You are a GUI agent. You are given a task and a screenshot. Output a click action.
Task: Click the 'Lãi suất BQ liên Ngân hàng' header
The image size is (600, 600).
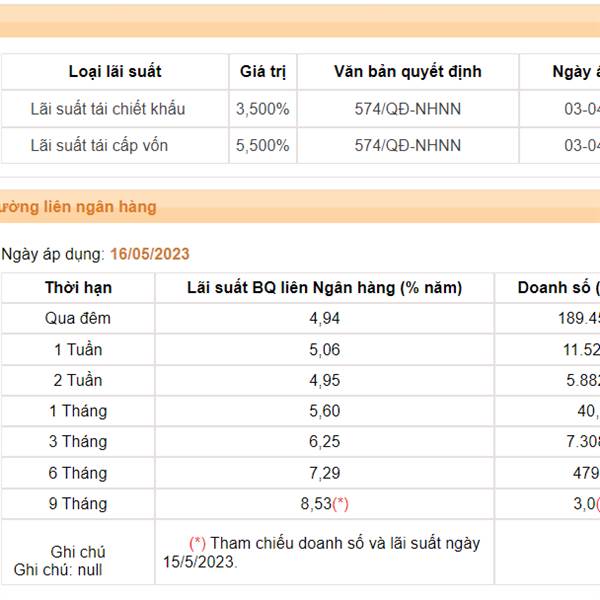tap(324, 288)
